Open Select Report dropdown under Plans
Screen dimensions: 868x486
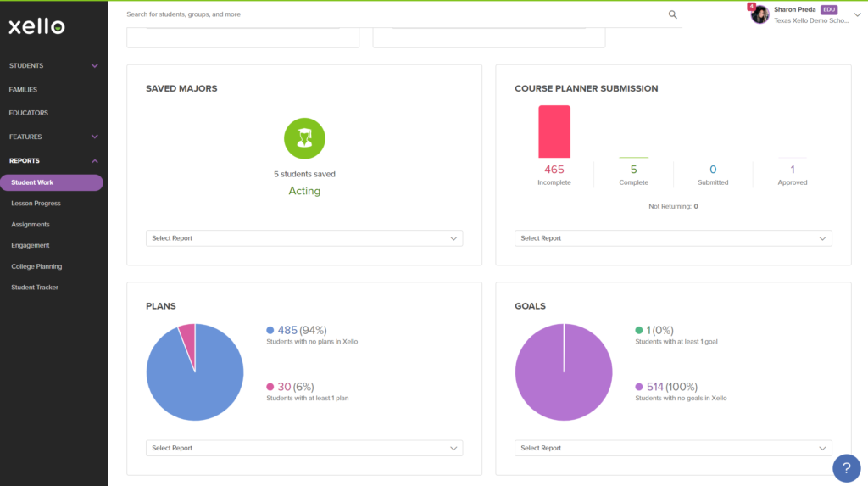point(304,448)
